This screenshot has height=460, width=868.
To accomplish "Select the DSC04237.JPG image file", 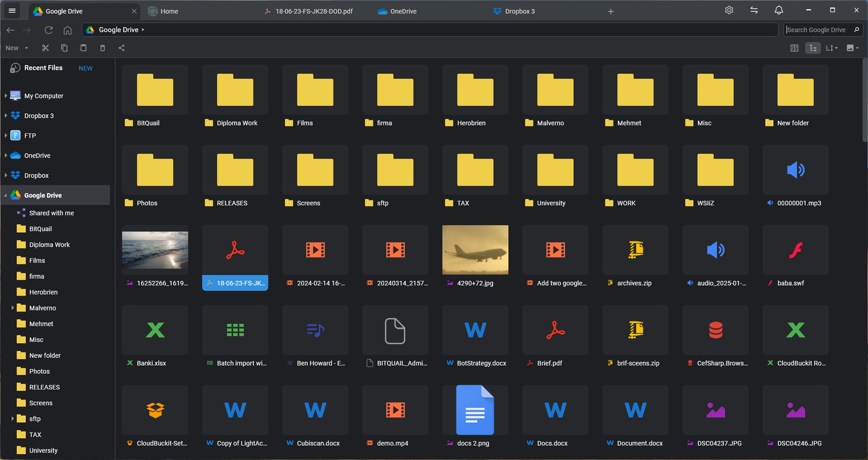I will 716,417.
